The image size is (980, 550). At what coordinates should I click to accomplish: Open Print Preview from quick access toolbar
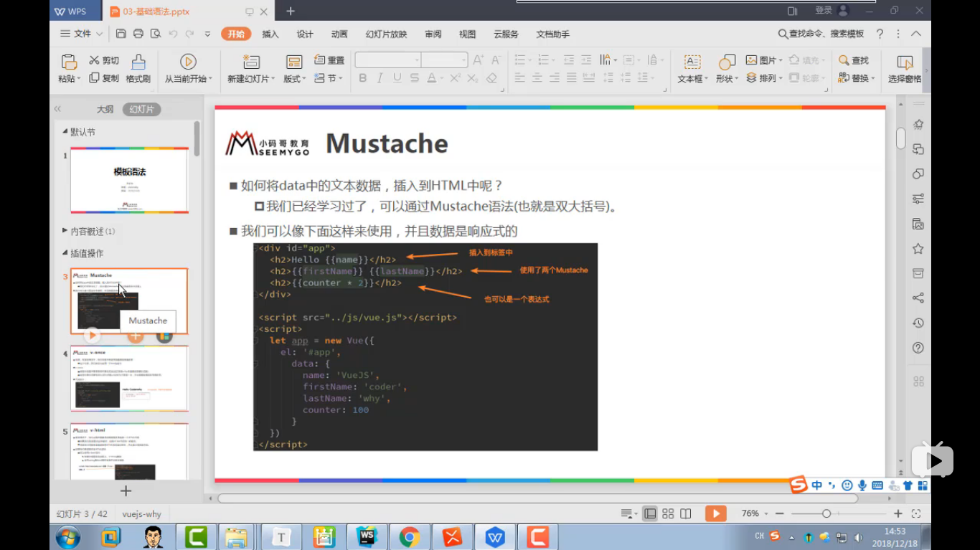click(155, 34)
